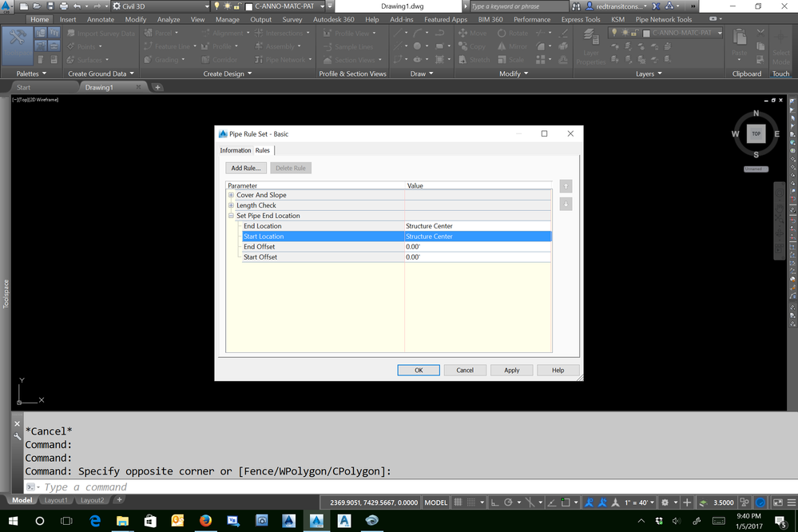Switch to the Information tab in dialog

[x=235, y=150]
